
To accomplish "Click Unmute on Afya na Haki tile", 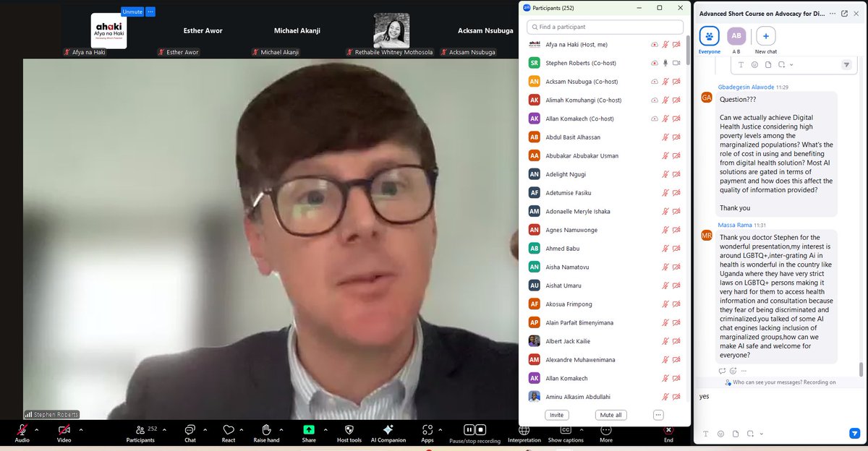I will [x=132, y=12].
